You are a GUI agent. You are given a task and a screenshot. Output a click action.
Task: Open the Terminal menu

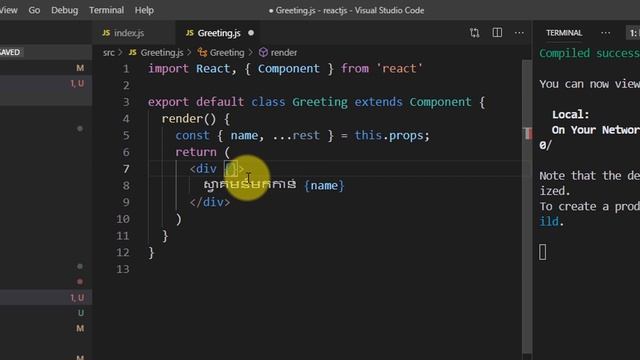107,10
